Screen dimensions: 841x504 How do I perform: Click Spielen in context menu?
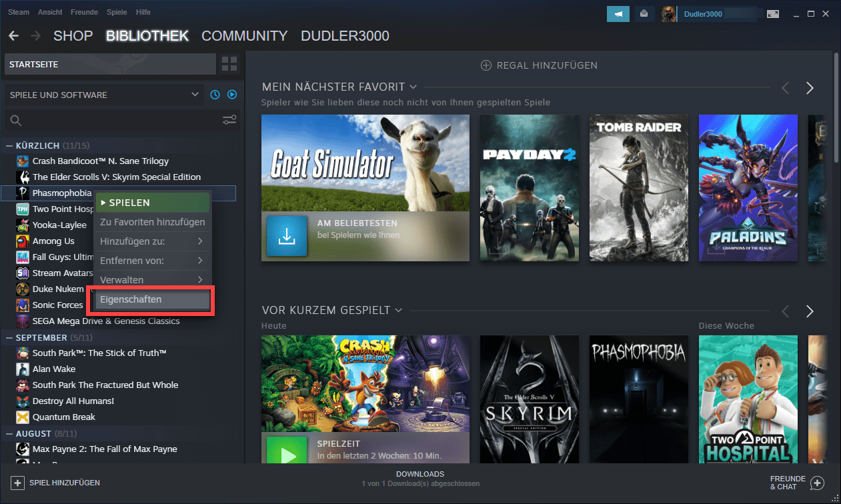[x=152, y=202]
